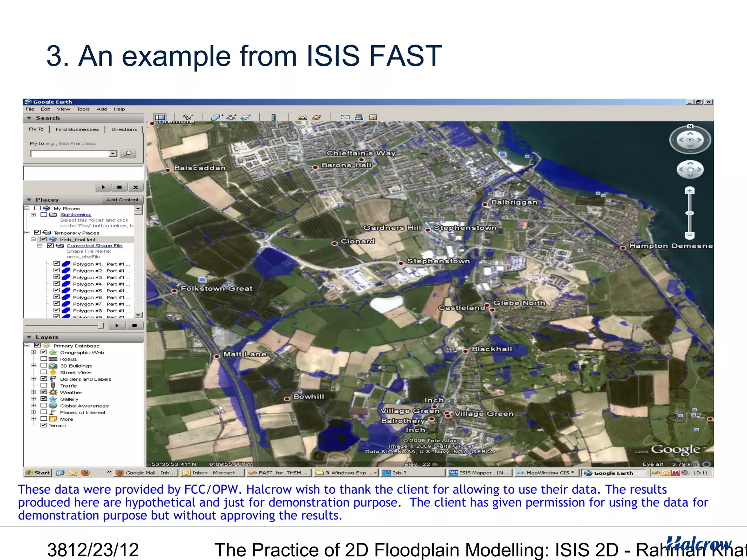Switch to Sky view planet icon
This screenshot has height=560, width=747.
click(x=317, y=117)
